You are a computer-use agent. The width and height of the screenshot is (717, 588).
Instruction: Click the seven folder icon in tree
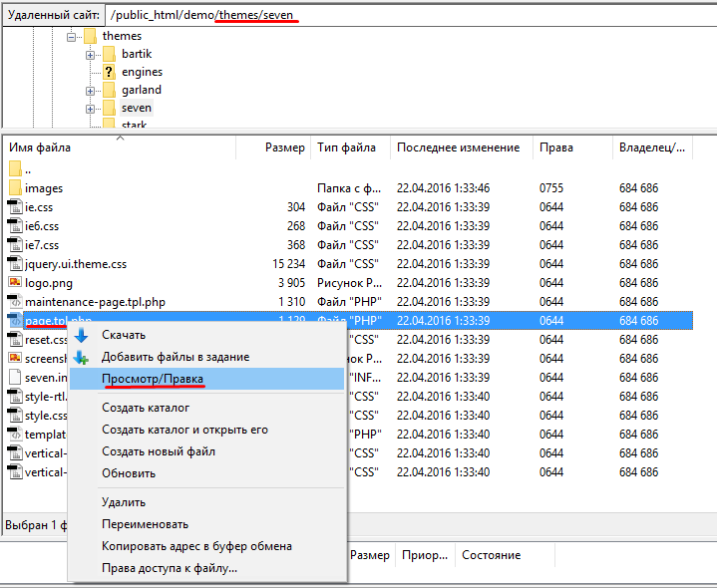point(109,108)
